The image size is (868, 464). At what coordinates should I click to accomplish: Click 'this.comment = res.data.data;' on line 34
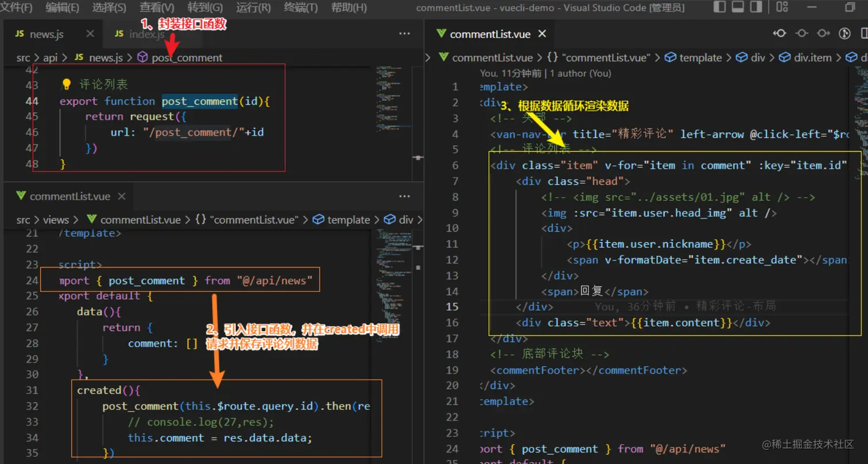(220, 438)
